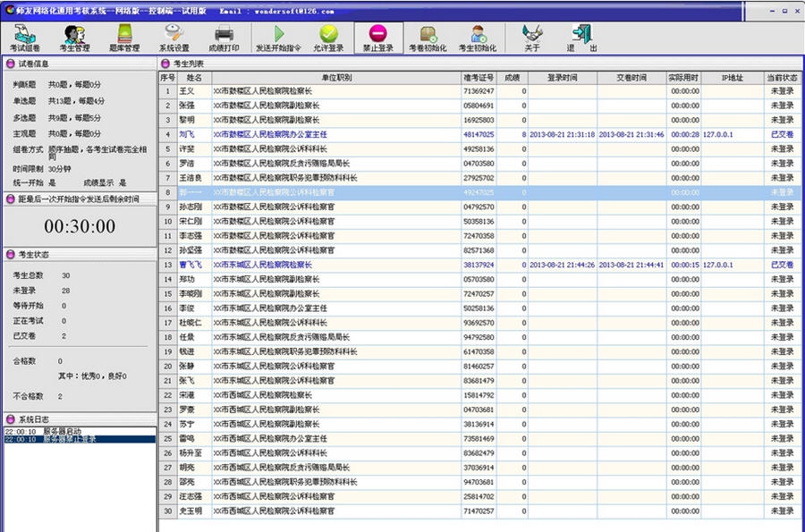
Task: Open 系统设置 system settings
Action: click(x=174, y=38)
